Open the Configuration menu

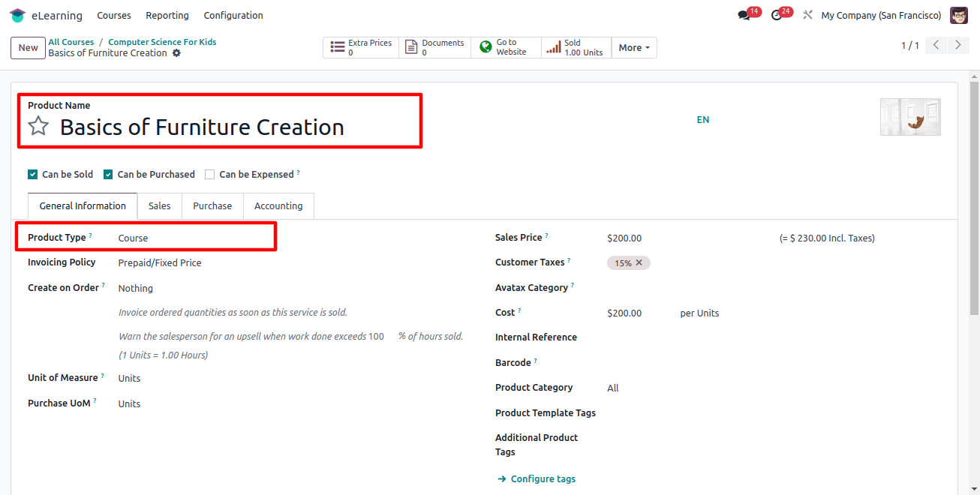(x=233, y=15)
